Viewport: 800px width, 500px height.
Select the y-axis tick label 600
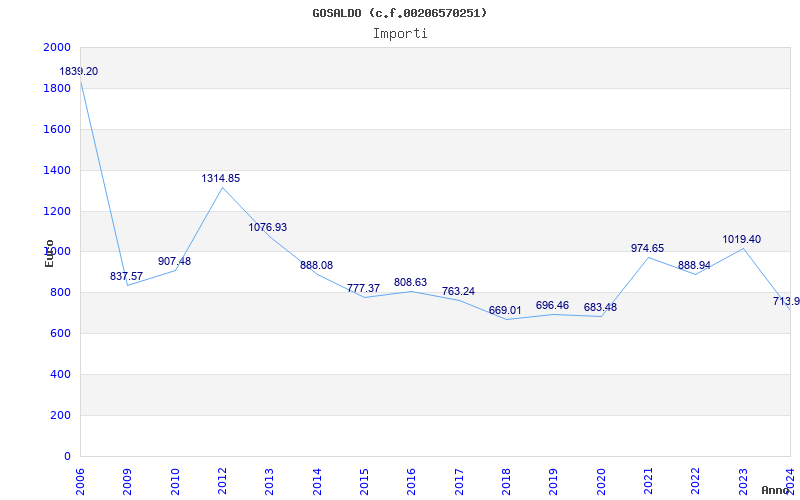point(61,333)
